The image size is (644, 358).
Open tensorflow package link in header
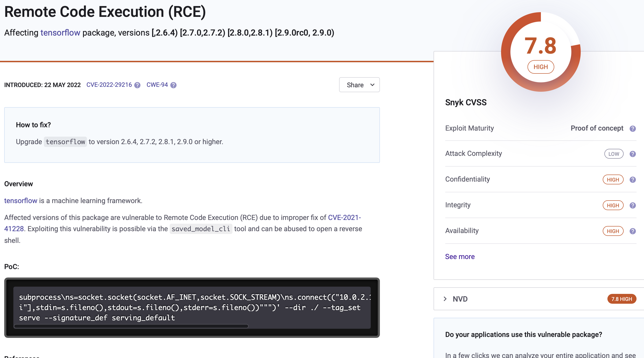click(60, 33)
